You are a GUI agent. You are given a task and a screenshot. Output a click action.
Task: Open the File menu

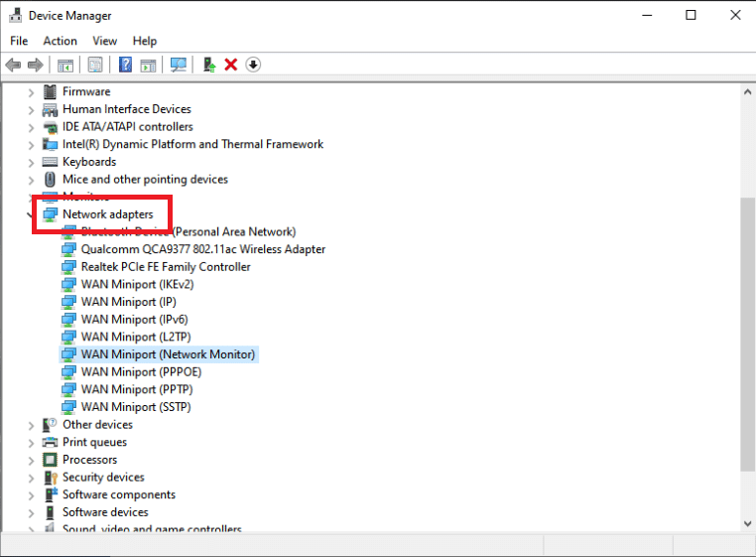(19, 41)
